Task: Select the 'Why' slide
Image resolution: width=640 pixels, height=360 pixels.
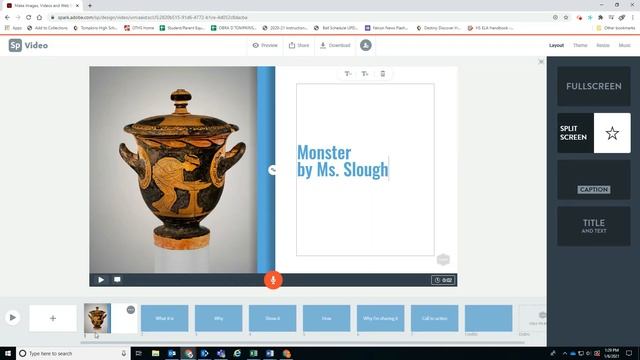Action: (218, 318)
